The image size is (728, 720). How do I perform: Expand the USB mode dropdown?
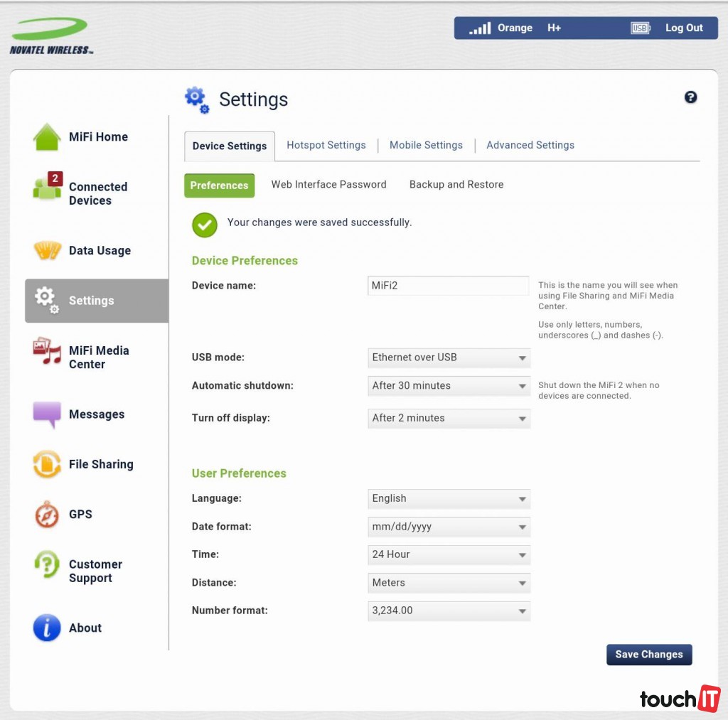coord(449,358)
